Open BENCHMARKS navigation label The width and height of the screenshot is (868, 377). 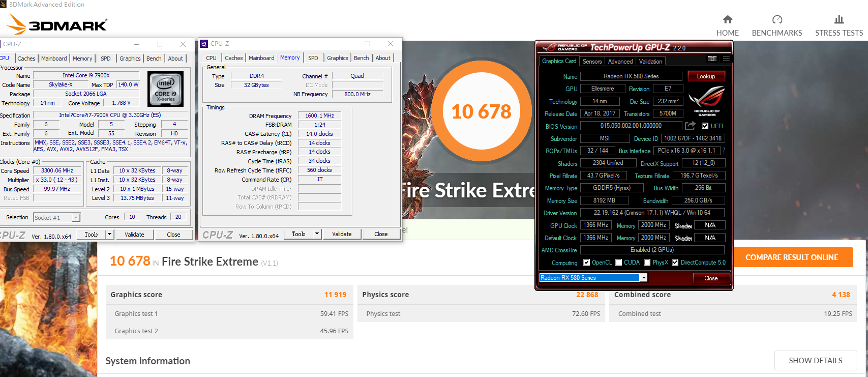tap(777, 33)
